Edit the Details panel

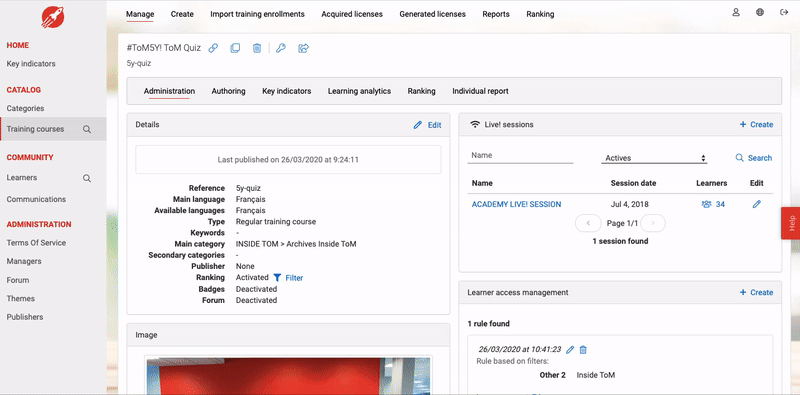(x=428, y=125)
